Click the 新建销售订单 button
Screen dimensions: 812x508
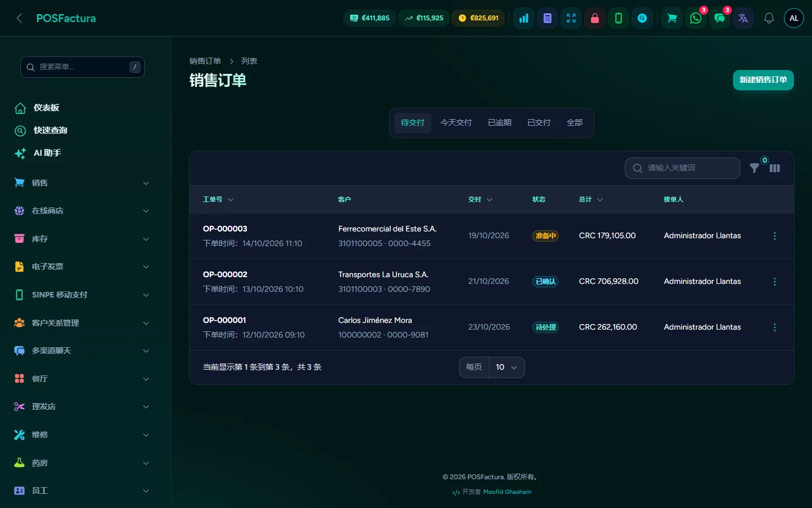763,80
